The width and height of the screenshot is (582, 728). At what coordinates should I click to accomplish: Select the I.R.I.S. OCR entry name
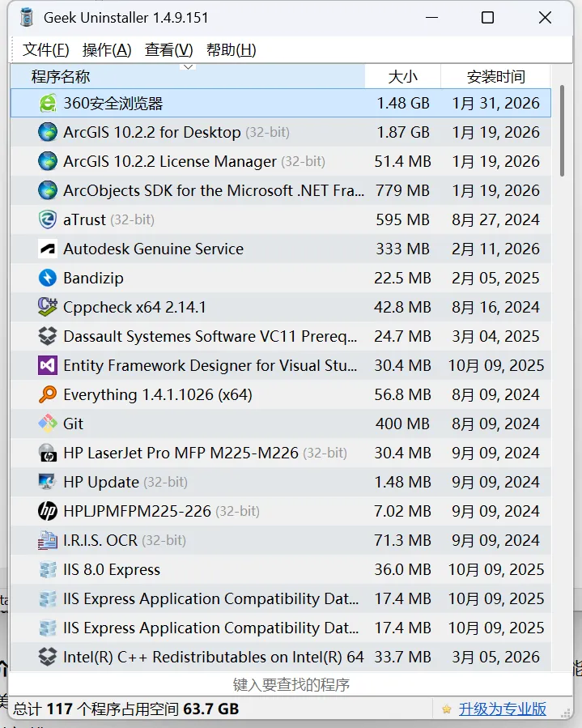click(125, 540)
